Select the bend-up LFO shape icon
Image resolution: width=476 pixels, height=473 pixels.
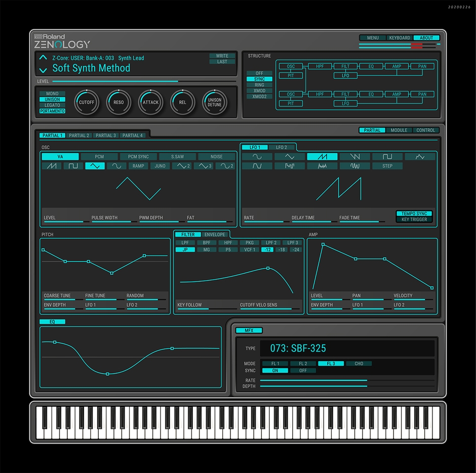(420, 156)
